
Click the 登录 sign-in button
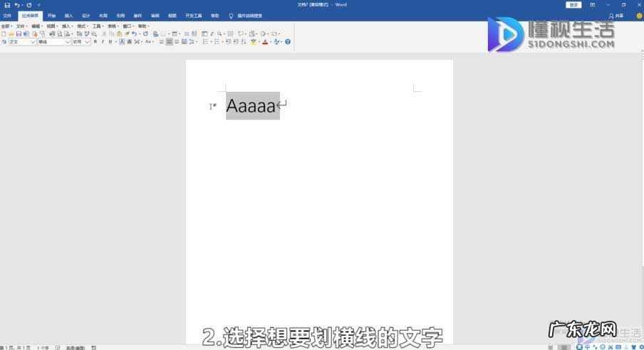(x=573, y=5)
